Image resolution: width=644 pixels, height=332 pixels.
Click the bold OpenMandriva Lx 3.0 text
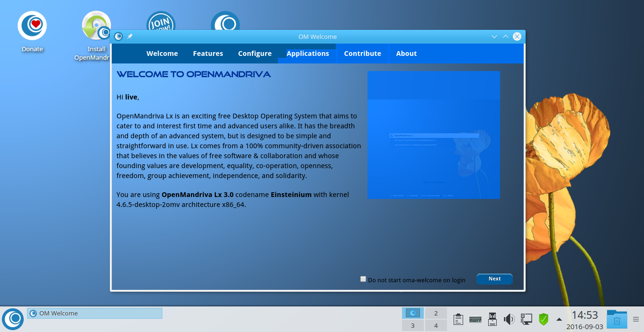coord(197,195)
